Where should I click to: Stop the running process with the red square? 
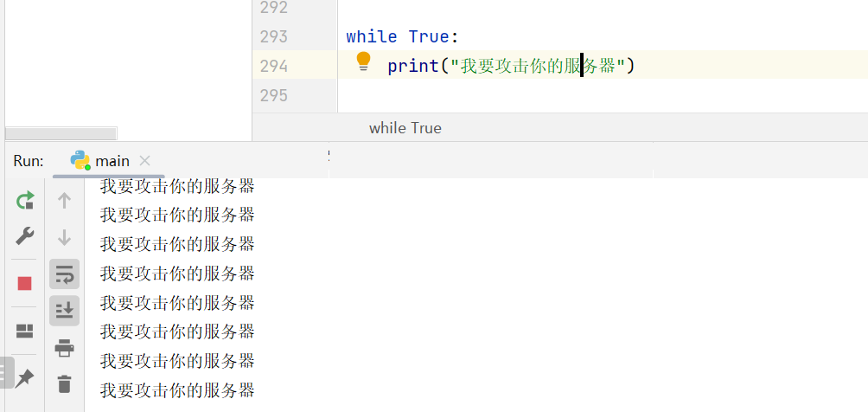coord(25,283)
